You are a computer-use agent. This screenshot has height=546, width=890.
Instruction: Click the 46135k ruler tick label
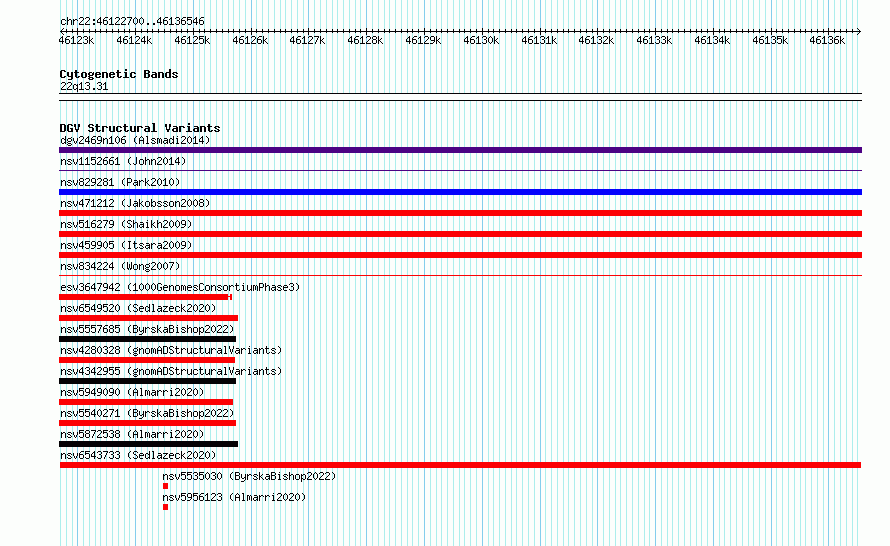[x=770, y=40]
